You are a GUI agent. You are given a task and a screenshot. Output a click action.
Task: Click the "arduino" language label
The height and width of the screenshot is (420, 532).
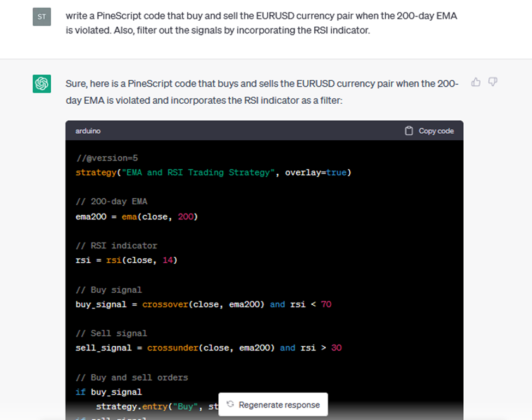(88, 131)
